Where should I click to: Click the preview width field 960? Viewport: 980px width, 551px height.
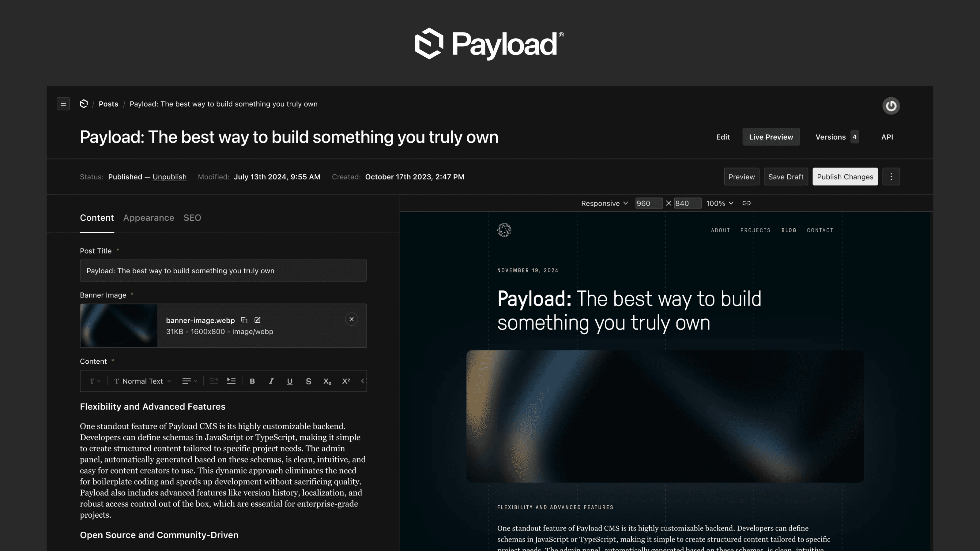649,203
